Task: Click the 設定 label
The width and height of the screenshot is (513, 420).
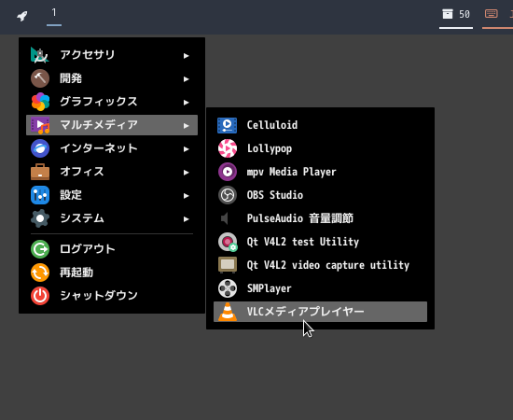Action: [71, 195]
